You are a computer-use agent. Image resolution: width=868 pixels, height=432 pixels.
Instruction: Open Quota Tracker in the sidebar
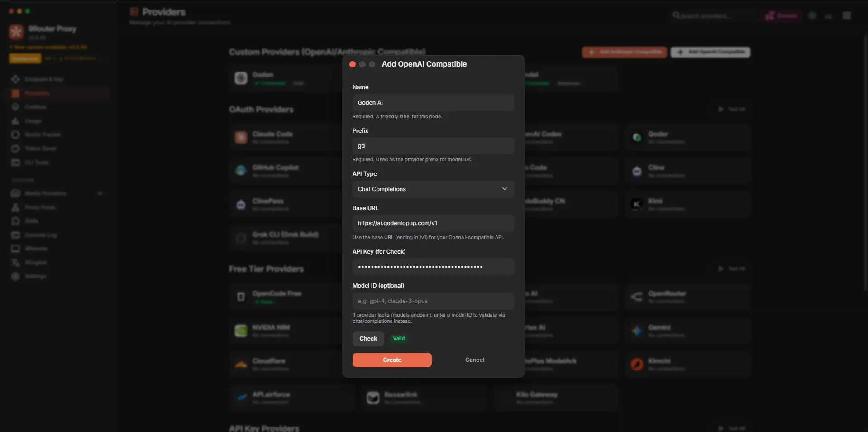[59, 134]
